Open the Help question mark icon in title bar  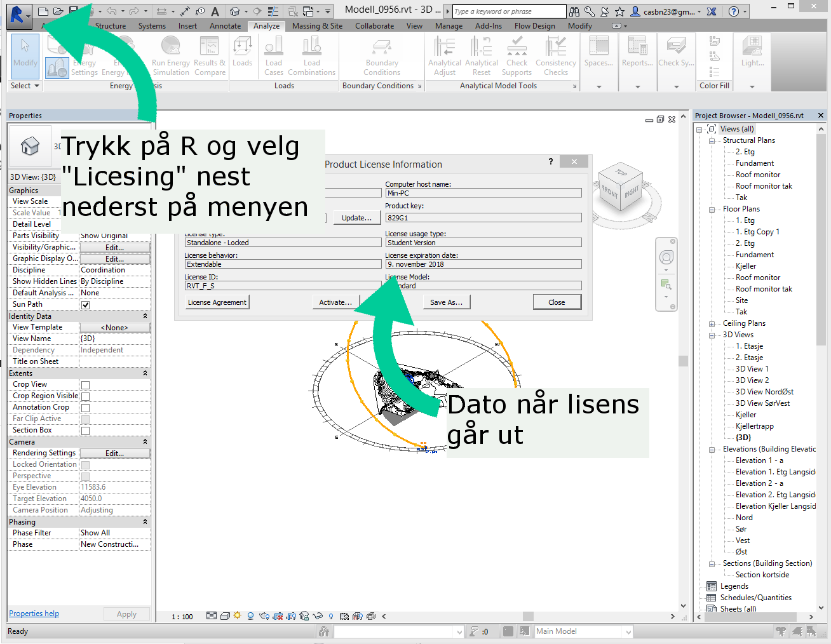[x=734, y=11]
